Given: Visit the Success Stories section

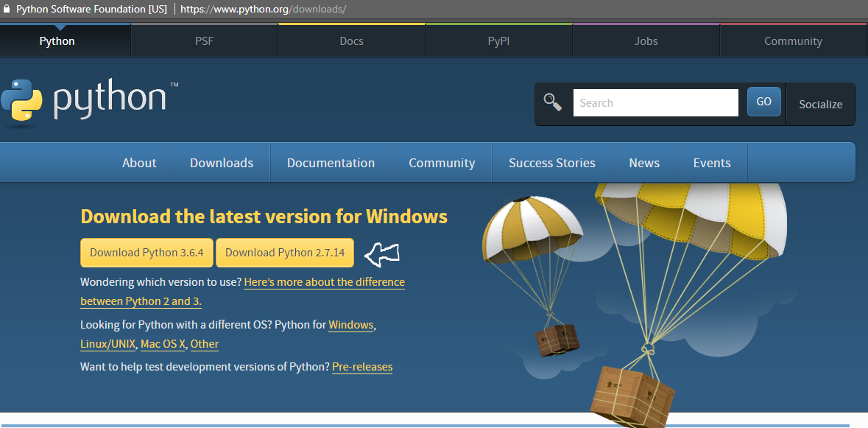Looking at the screenshot, I should point(551,162).
